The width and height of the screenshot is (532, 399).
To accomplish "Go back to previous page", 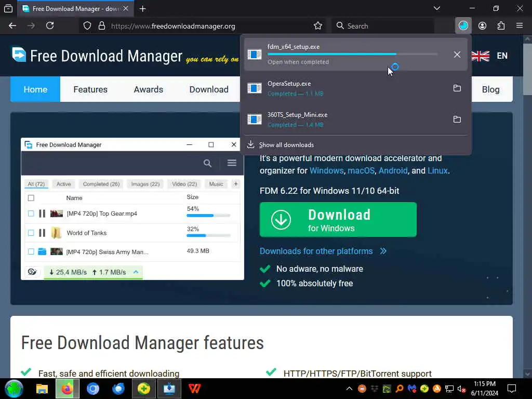I will pyautogui.click(x=12, y=26).
